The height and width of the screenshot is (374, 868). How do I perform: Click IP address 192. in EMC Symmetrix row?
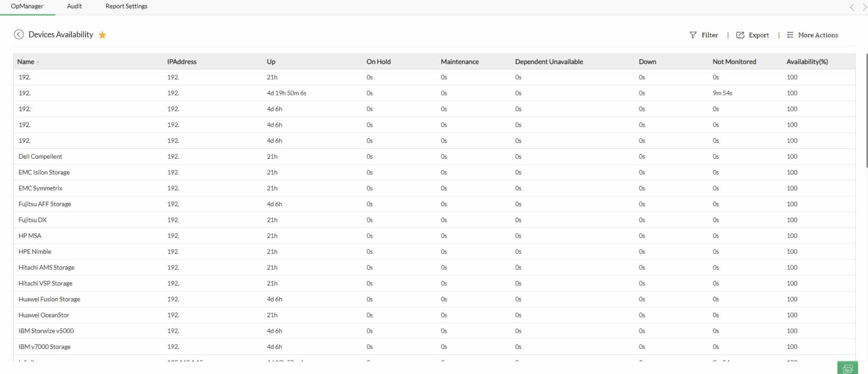click(x=173, y=188)
